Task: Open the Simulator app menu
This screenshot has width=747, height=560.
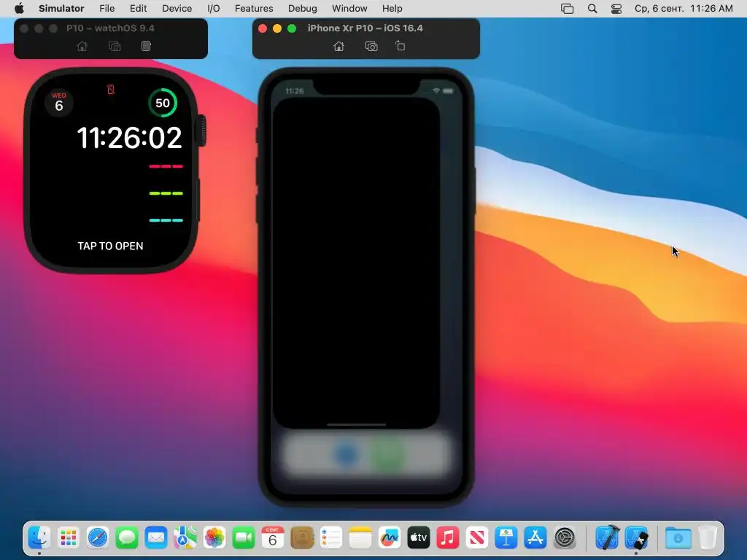Action: click(x=61, y=9)
